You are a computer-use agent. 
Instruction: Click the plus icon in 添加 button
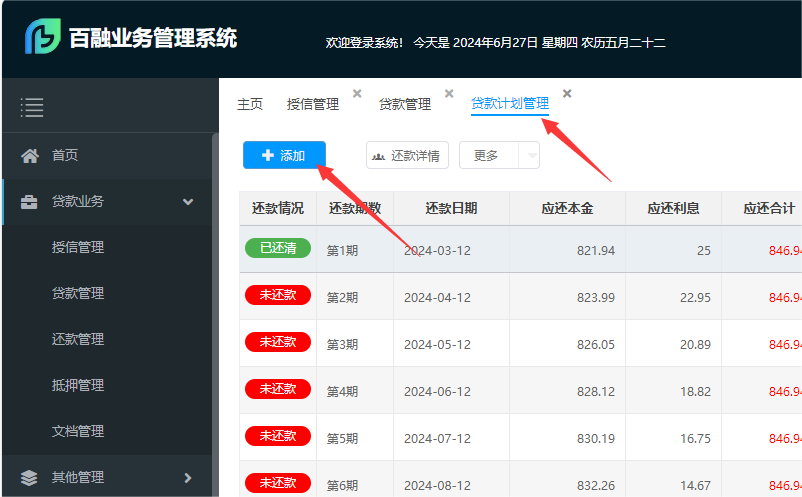(268, 155)
